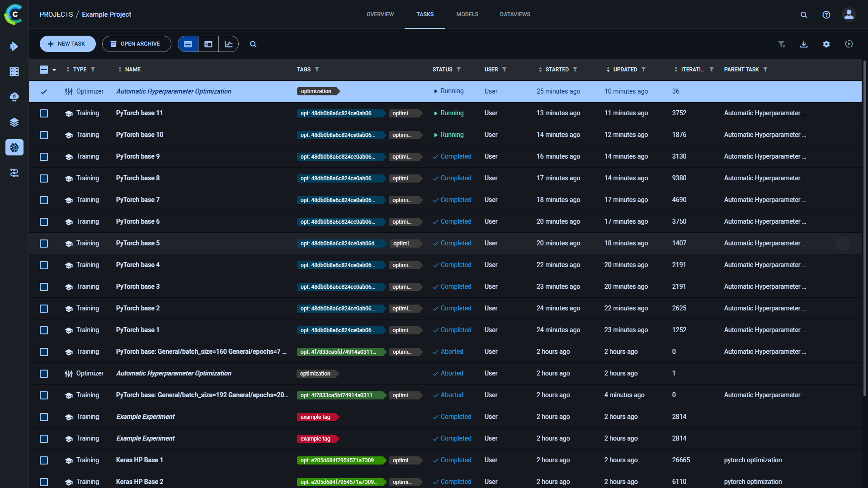The image size is (868, 488).
Task: Open Datasets icon in left sidebar
Action: coord(14,122)
